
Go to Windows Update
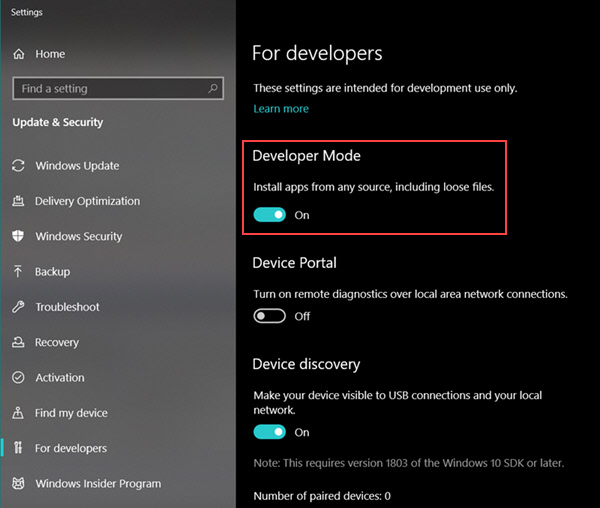tap(77, 166)
